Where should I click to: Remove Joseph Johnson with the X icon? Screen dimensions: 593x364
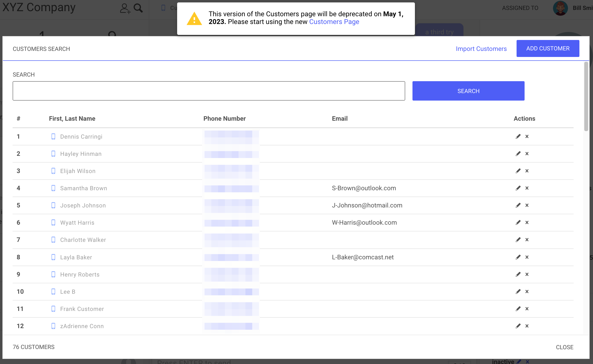[527, 205]
